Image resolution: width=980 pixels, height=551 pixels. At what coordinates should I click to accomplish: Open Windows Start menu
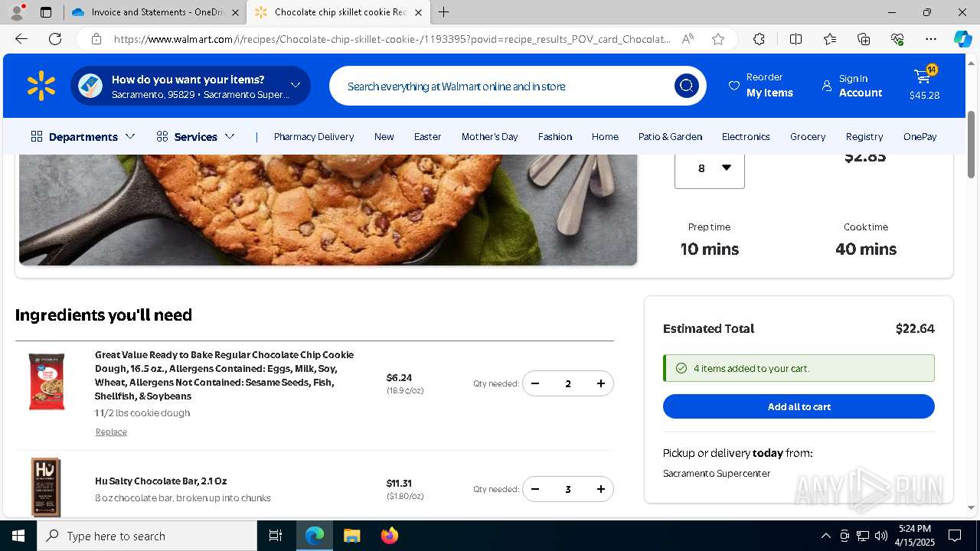tap(18, 536)
